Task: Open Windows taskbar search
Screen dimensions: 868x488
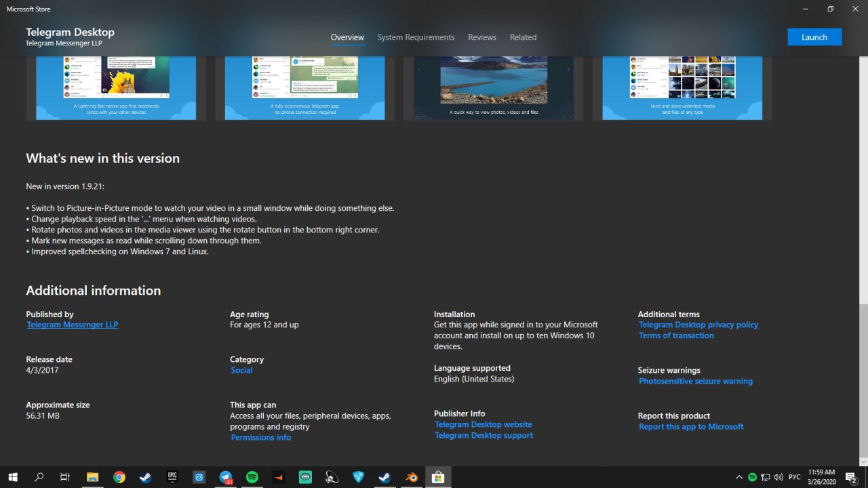Action: click(39, 477)
